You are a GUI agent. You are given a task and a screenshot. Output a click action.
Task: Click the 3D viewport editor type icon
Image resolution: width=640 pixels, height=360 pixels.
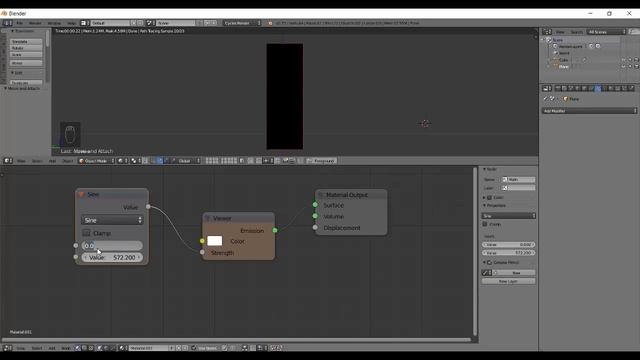pyautogui.click(x=8, y=161)
